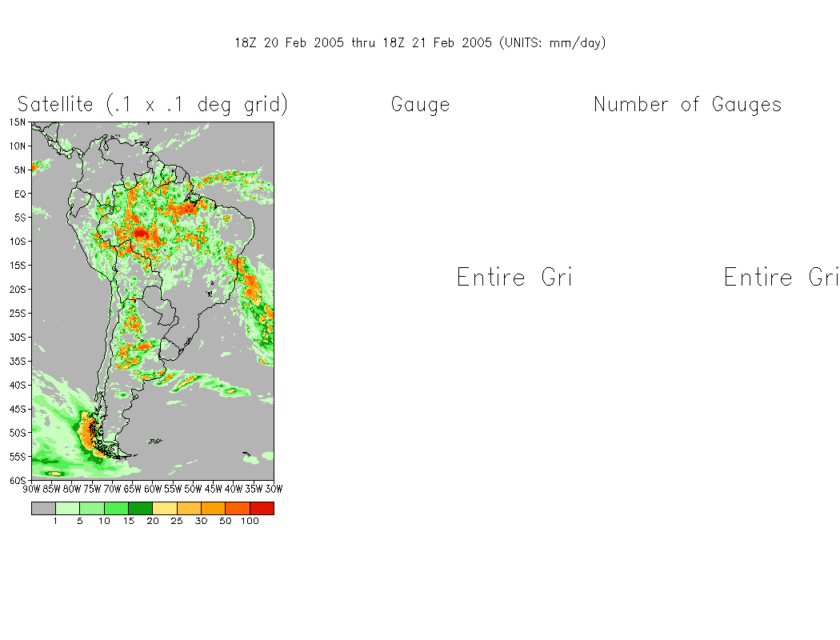The height and width of the screenshot is (640, 840).
Task: Click the dark green swatch between 15 and 20
Action: coord(140,508)
